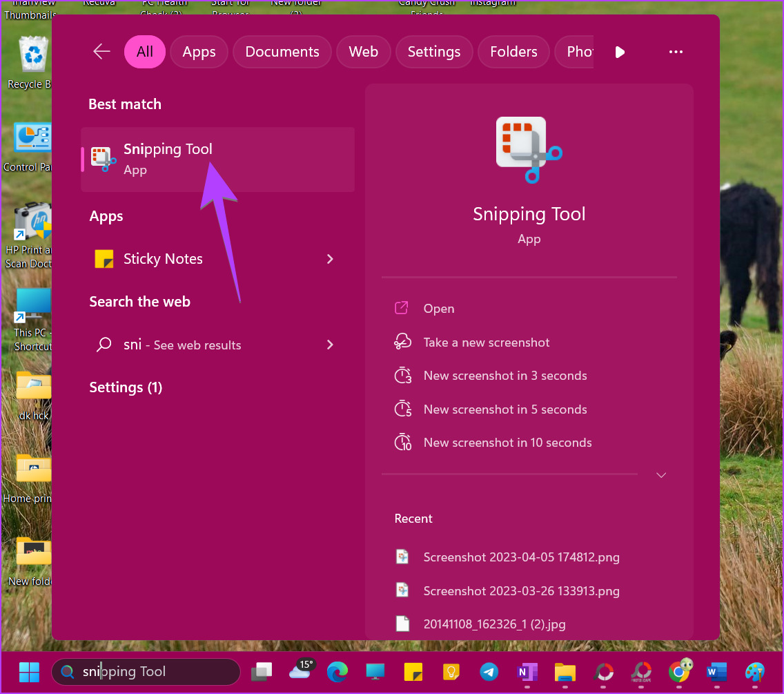Select the HP Print and Scan Doctor icon

pyautogui.click(x=29, y=235)
